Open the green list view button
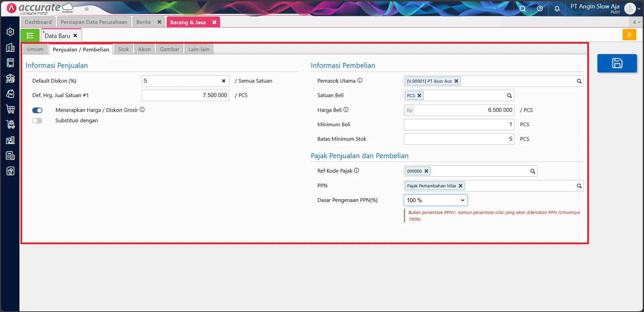The image size is (644, 312). 30,35
